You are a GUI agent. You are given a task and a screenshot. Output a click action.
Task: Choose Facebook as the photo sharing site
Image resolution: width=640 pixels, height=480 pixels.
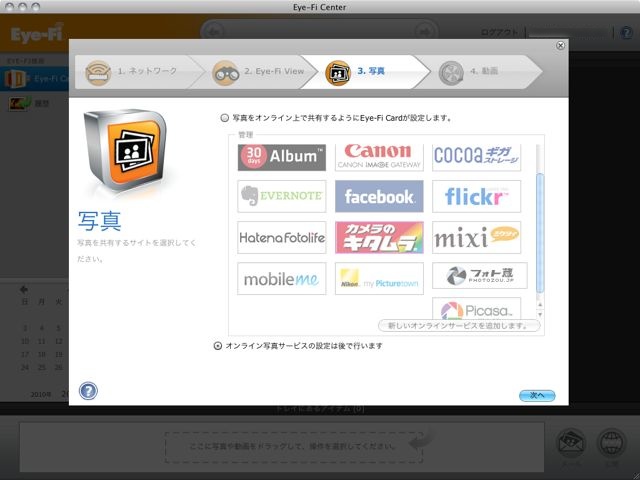click(x=379, y=196)
